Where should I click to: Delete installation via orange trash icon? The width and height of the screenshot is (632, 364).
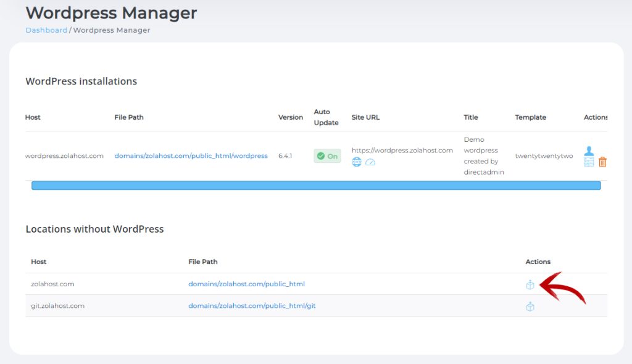click(x=602, y=162)
